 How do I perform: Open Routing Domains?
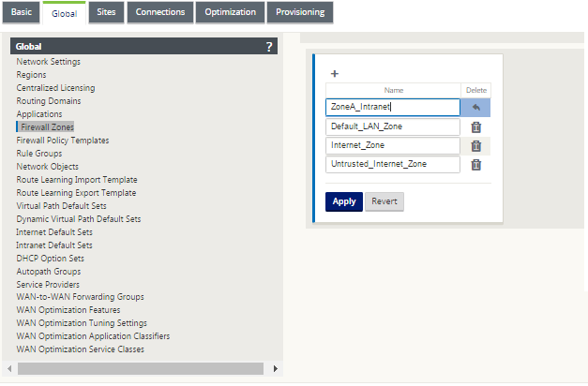(49, 101)
